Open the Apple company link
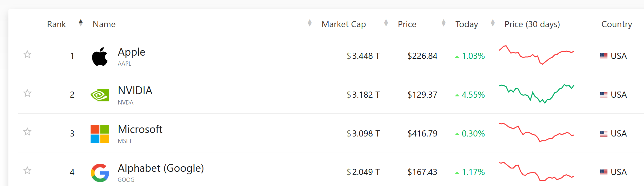 pyautogui.click(x=131, y=52)
